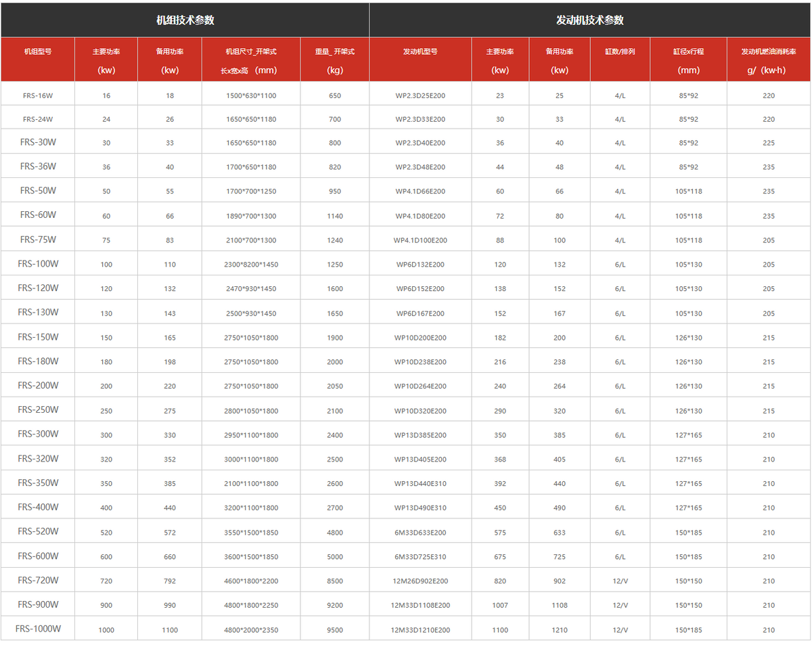Select model FRS-16W
Screen dimensions: 812x647
coord(38,95)
